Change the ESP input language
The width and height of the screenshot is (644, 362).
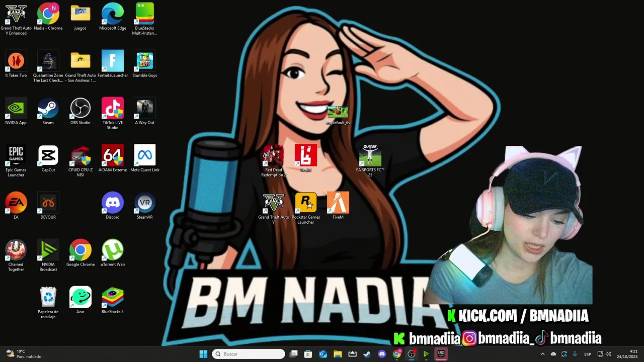588,354
